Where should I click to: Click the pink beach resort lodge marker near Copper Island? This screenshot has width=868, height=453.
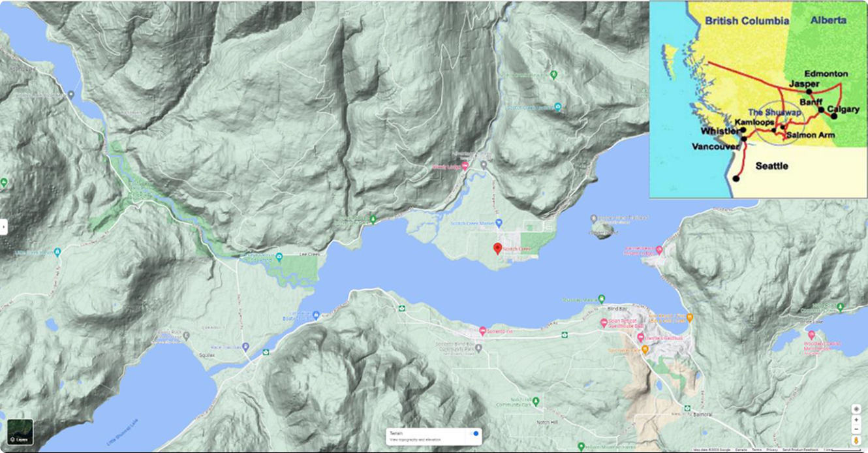pyautogui.click(x=659, y=249)
